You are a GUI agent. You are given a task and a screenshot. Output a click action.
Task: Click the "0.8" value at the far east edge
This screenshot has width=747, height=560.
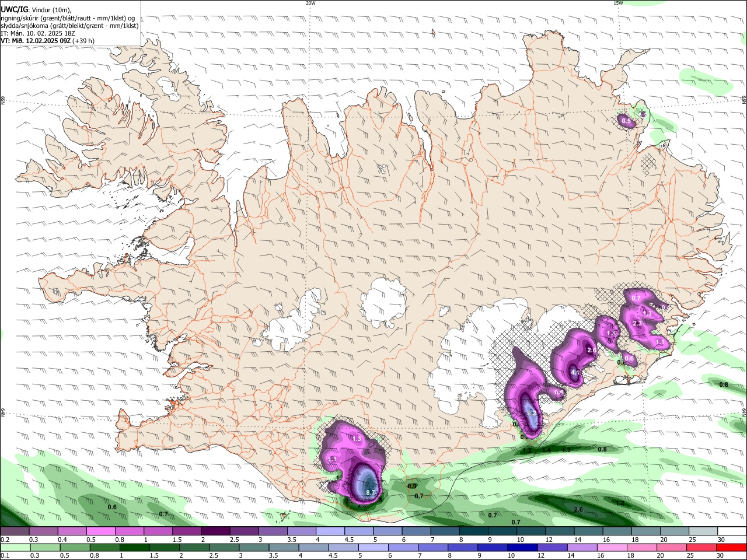(x=724, y=384)
